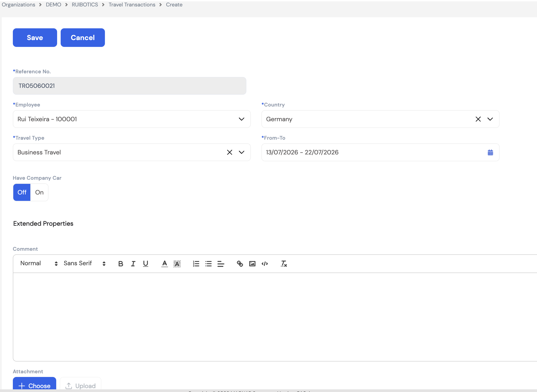Insert an image in the comment
The width and height of the screenshot is (537, 392).
pos(252,264)
